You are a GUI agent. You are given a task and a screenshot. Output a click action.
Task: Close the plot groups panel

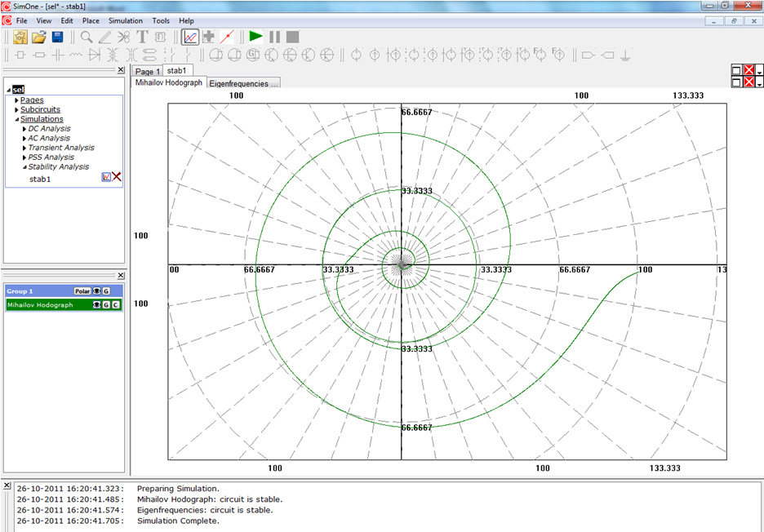121,275
